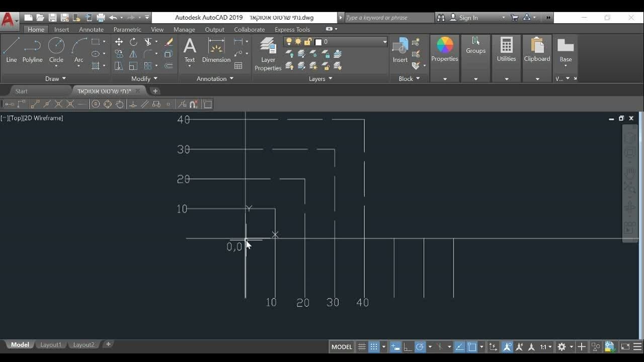Viewport: 644px width, 362px height.
Task: Activate the Move tool in Modify panel
Action: tap(119, 42)
